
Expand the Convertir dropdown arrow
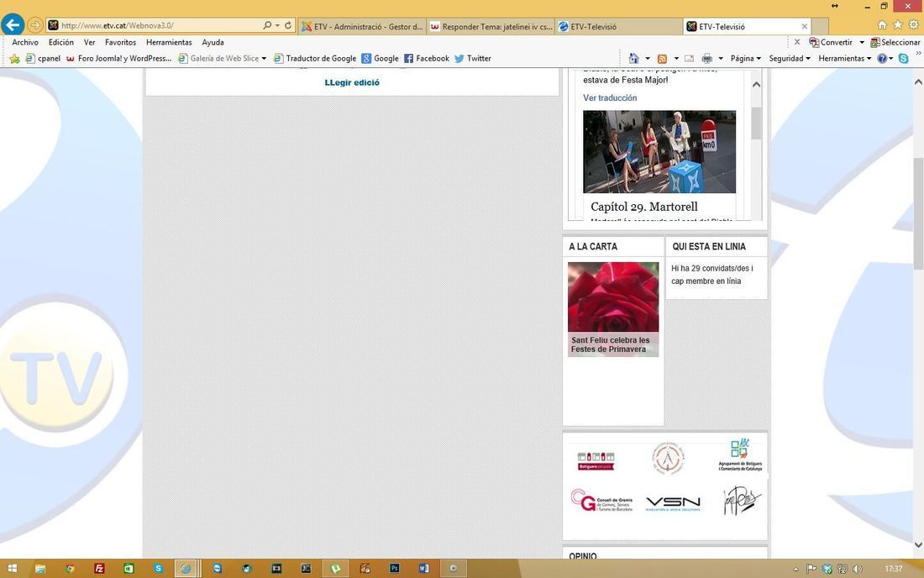pyautogui.click(x=862, y=42)
